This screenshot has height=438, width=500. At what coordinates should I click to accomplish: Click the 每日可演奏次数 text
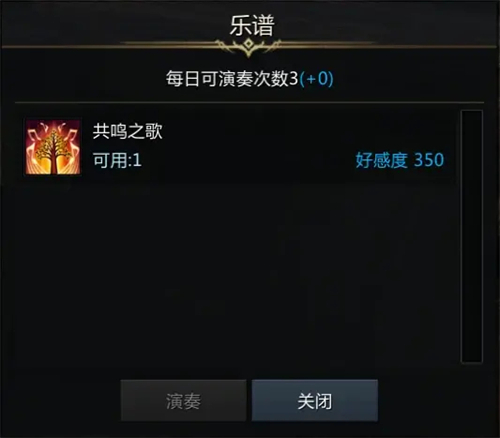[227, 79]
